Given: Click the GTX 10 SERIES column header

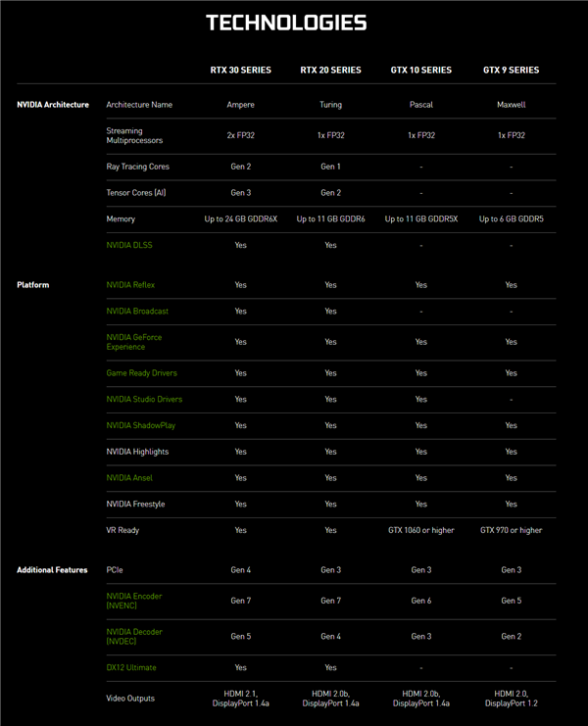Looking at the screenshot, I should coord(420,70).
